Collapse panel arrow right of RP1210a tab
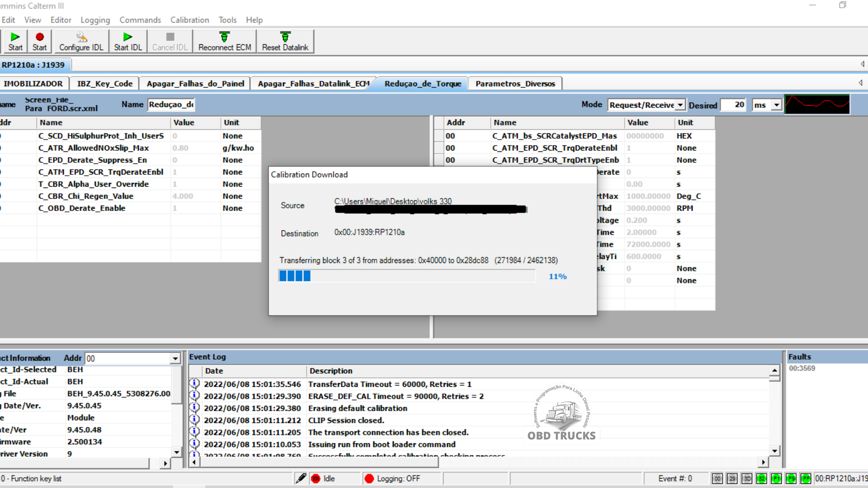 click(x=862, y=64)
